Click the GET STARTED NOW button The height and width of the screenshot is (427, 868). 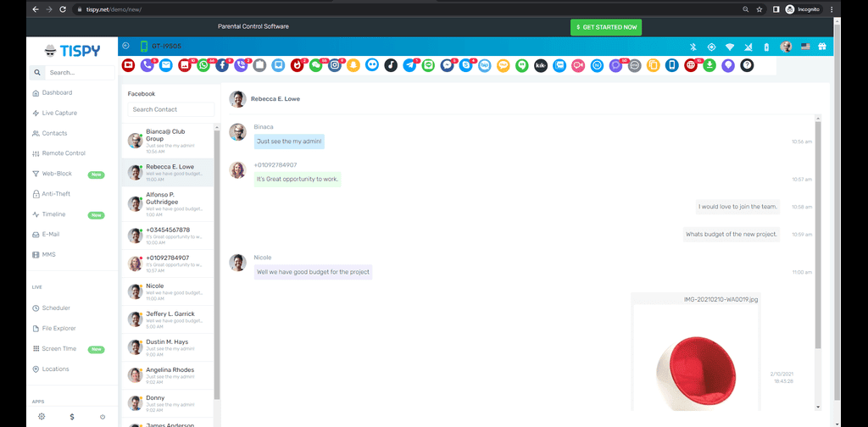pos(606,27)
